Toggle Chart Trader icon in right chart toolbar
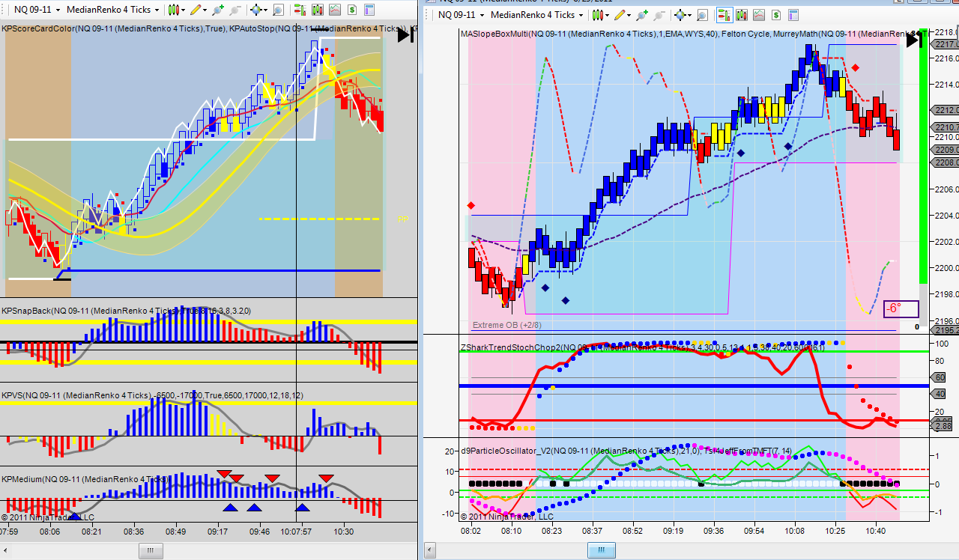 pyautogui.click(x=724, y=15)
